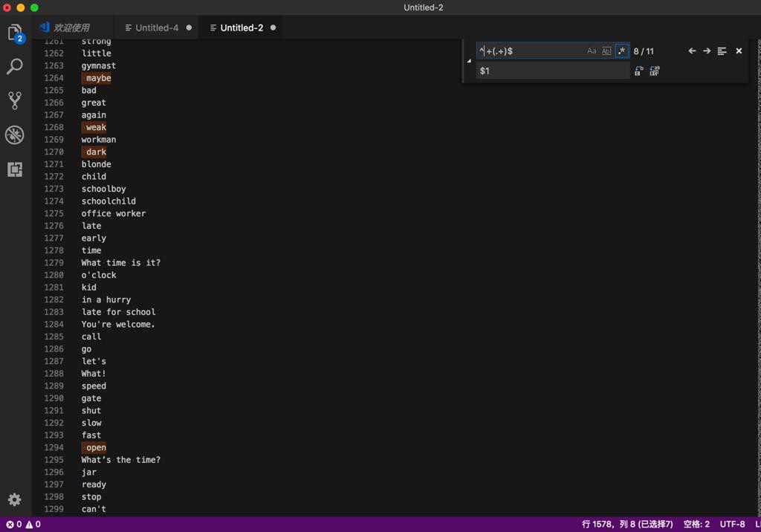Open the Explorer view in activity bar
Image resolution: width=761 pixels, height=532 pixels.
[x=15, y=33]
